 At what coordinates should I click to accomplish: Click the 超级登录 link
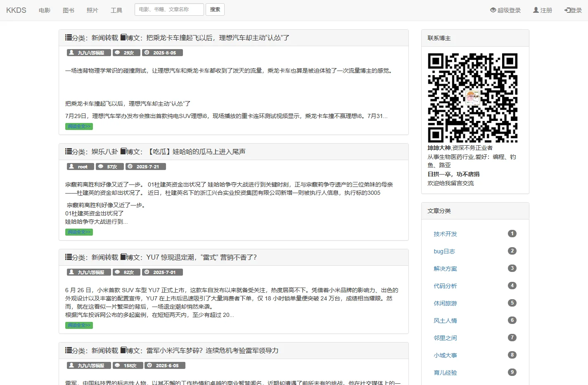505,10
